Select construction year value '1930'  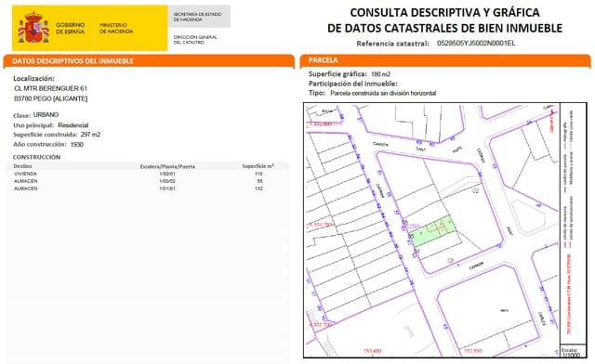76,145
